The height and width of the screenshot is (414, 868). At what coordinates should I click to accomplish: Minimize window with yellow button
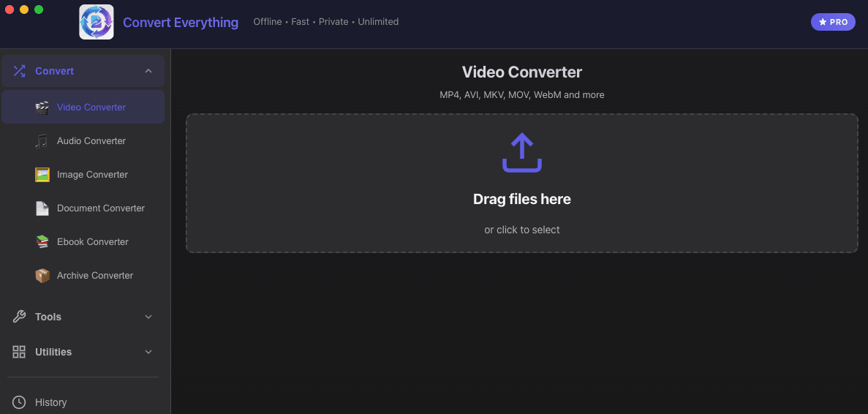[x=24, y=10]
